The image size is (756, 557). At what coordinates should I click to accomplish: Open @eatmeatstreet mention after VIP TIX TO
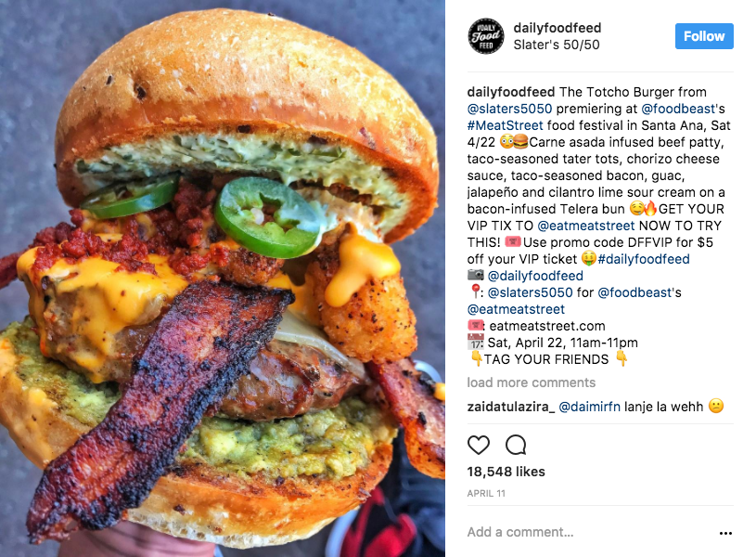point(586,226)
